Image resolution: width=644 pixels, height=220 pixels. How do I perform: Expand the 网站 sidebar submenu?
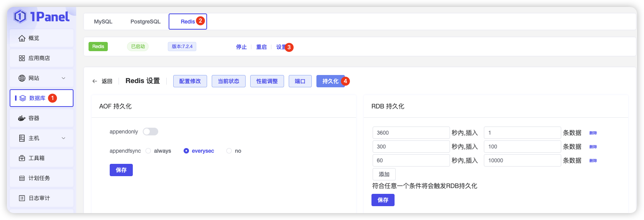[x=64, y=78]
